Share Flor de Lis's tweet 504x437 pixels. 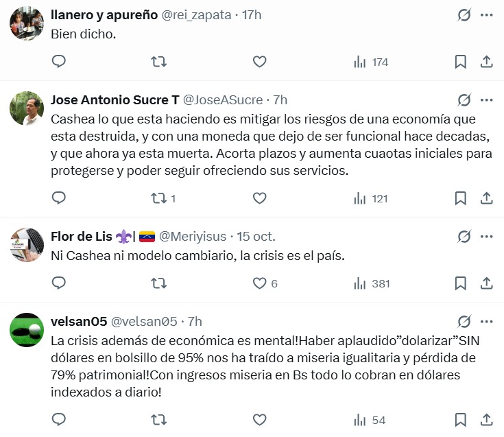pyautogui.click(x=486, y=283)
